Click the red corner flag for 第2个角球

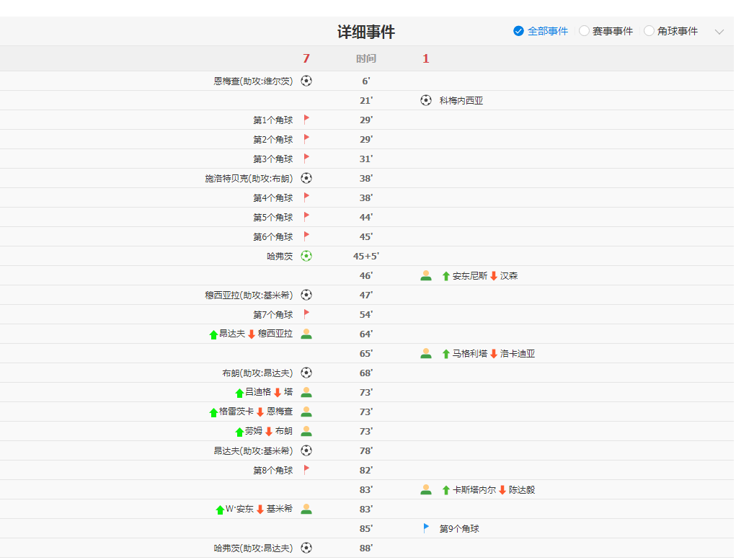pyautogui.click(x=306, y=139)
